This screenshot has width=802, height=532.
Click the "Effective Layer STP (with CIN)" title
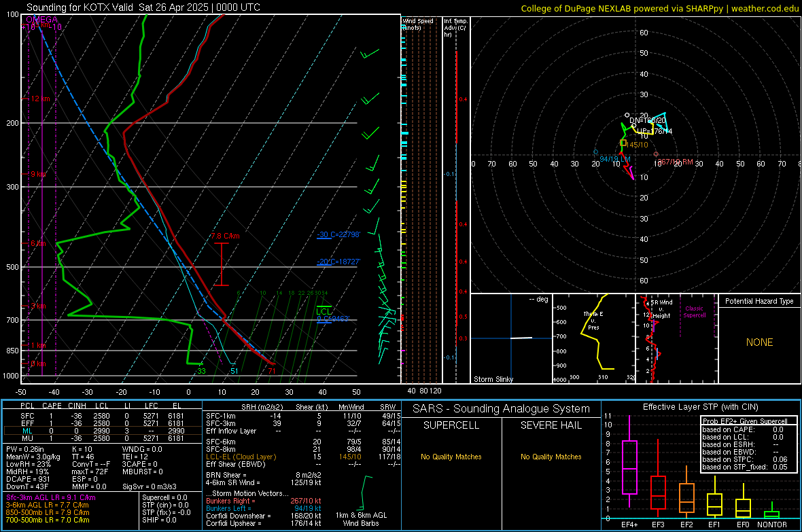[x=700, y=407]
